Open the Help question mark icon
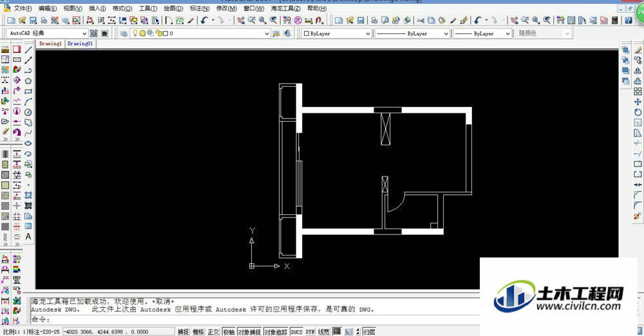This screenshot has width=644, height=336. (629, 20)
